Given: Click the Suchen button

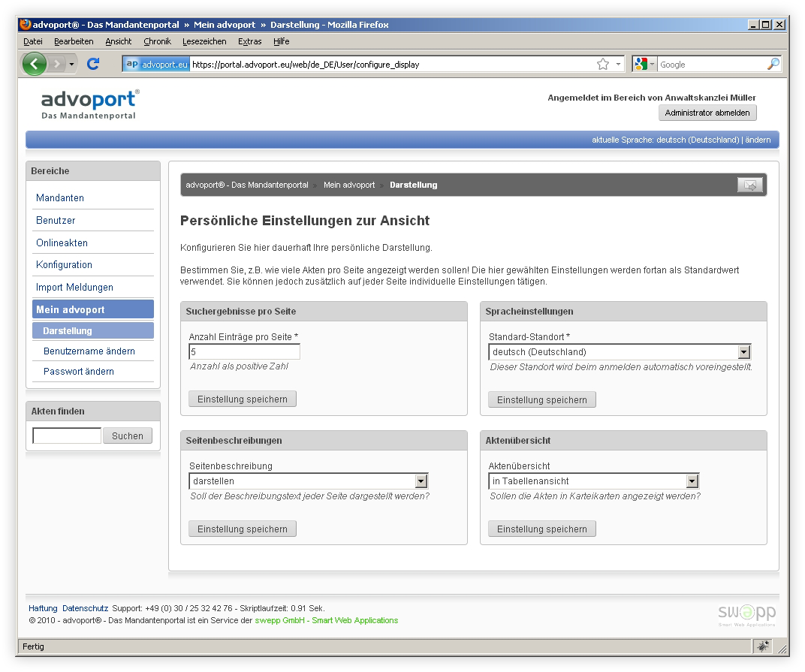Looking at the screenshot, I should [x=128, y=435].
